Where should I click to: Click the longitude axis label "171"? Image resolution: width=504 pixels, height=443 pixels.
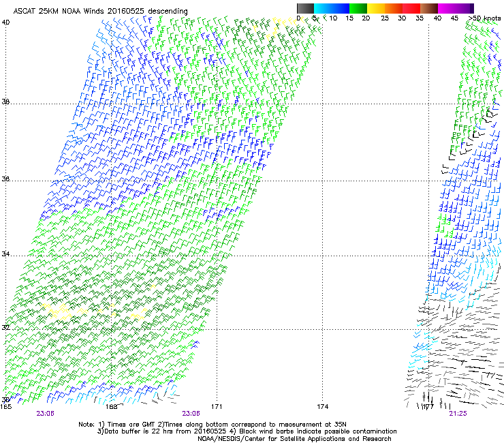pos(217,407)
